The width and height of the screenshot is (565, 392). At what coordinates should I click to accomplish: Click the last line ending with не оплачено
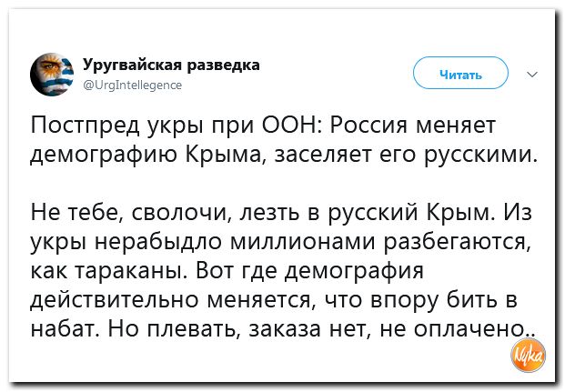click(283, 328)
